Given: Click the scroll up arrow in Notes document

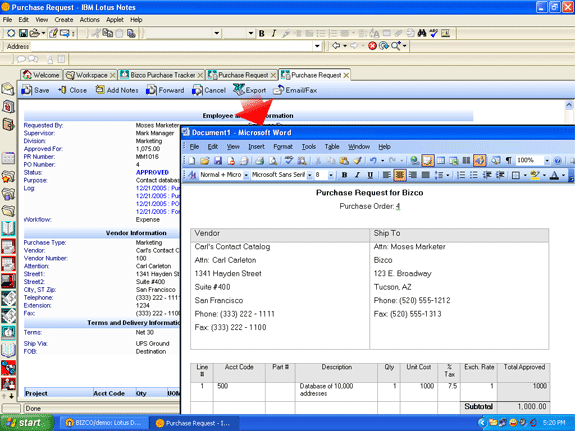Looking at the screenshot, I should 569,106.
